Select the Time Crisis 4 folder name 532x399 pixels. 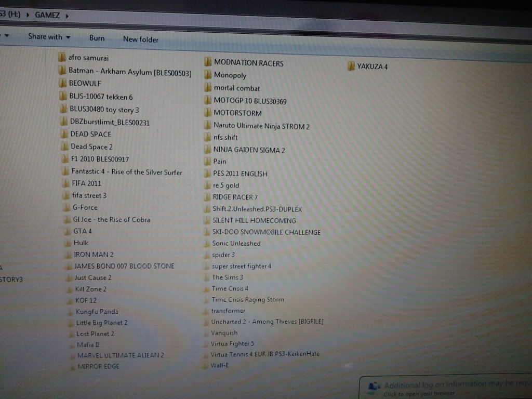[230, 288]
